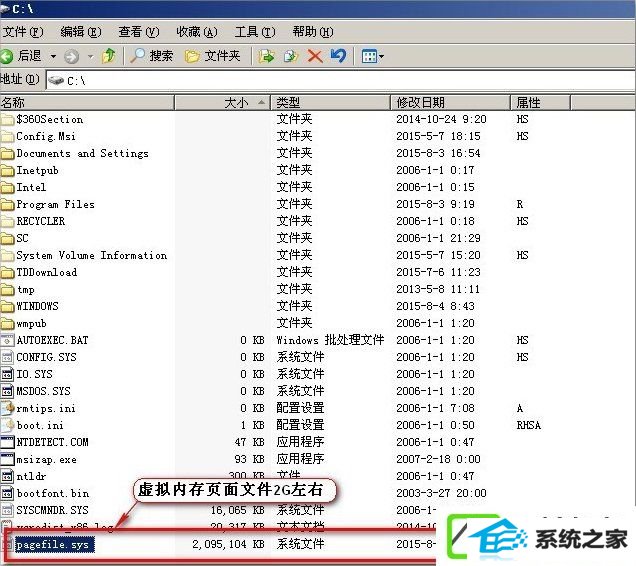Sort by the 名称 column header
The image size is (636, 566).
[x=87, y=103]
